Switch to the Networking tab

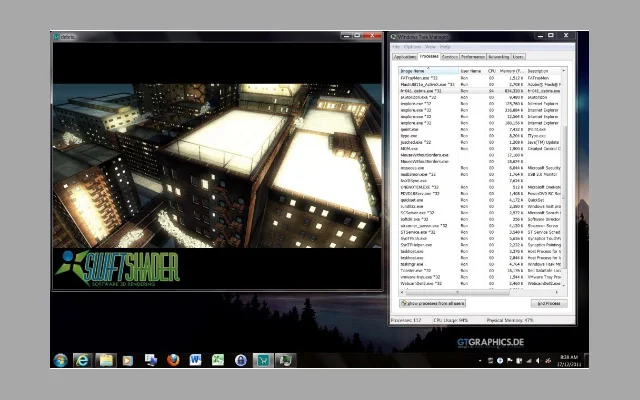pos(498,57)
